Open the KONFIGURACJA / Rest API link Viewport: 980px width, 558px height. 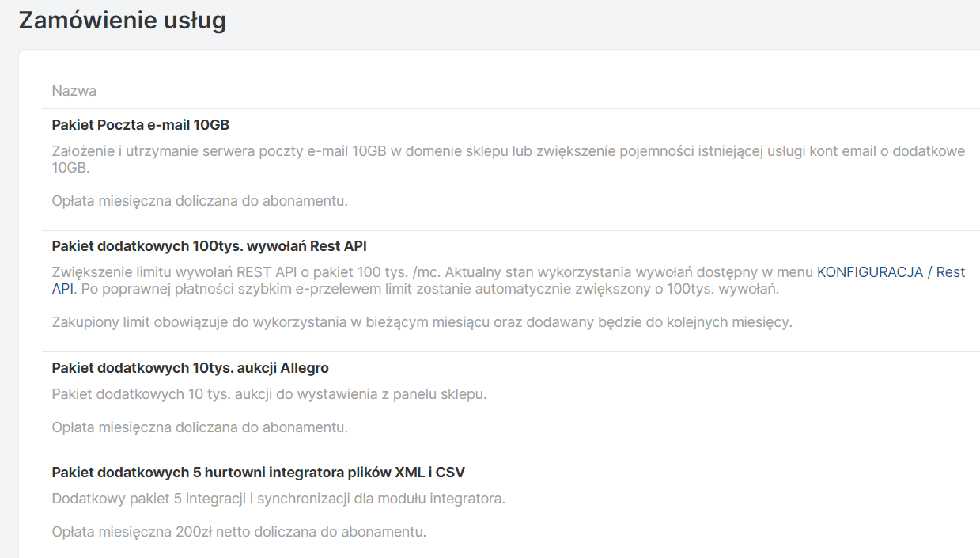pyautogui.click(x=890, y=272)
